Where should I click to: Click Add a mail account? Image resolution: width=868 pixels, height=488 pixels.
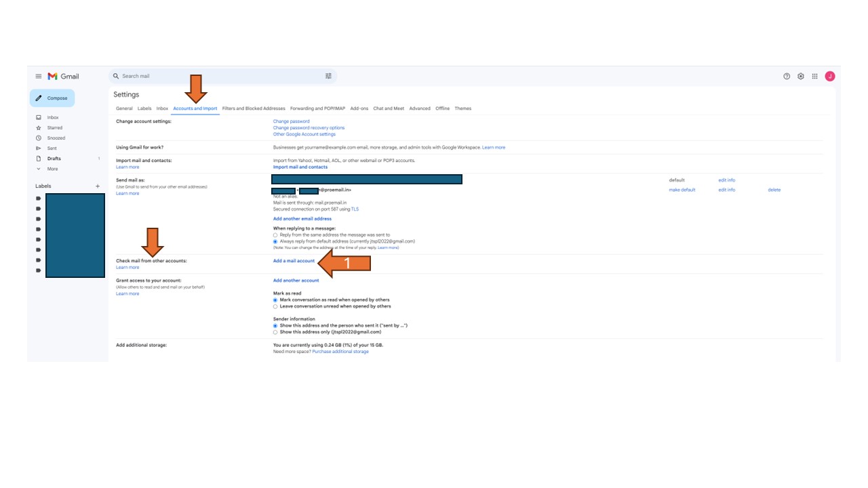(x=294, y=261)
